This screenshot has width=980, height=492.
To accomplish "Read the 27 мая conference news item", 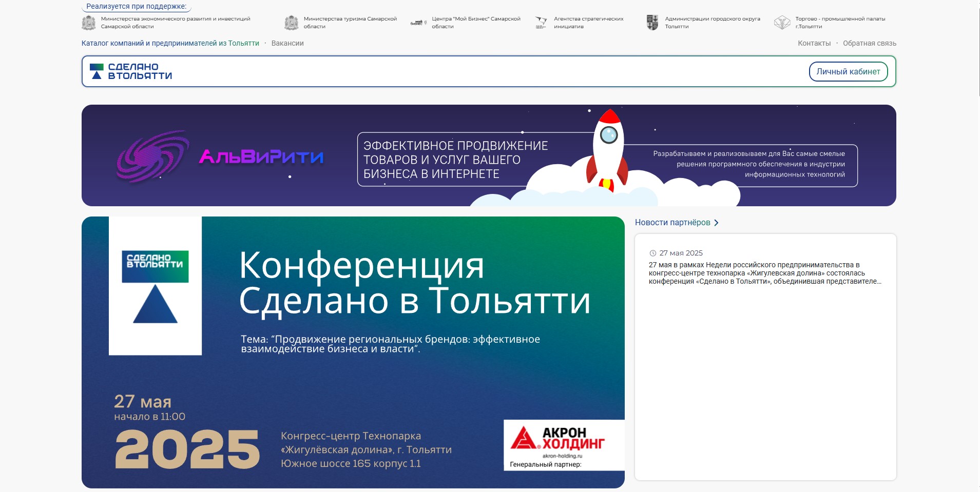I will (x=764, y=273).
